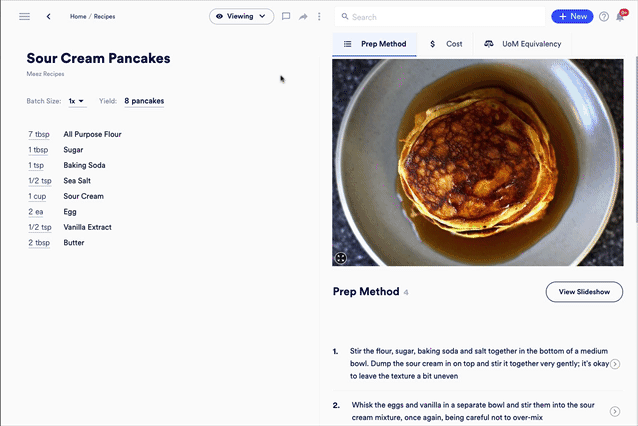Click the back arrow icon

[48, 17]
